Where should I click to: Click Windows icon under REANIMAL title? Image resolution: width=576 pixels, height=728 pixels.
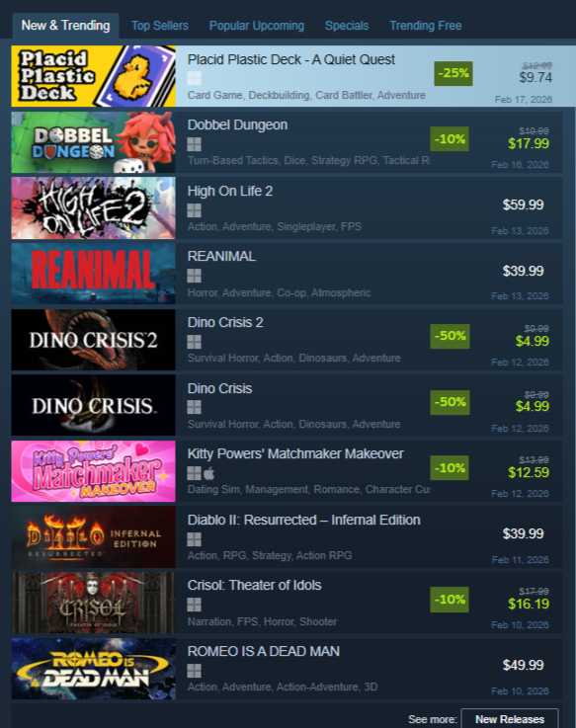(x=195, y=276)
